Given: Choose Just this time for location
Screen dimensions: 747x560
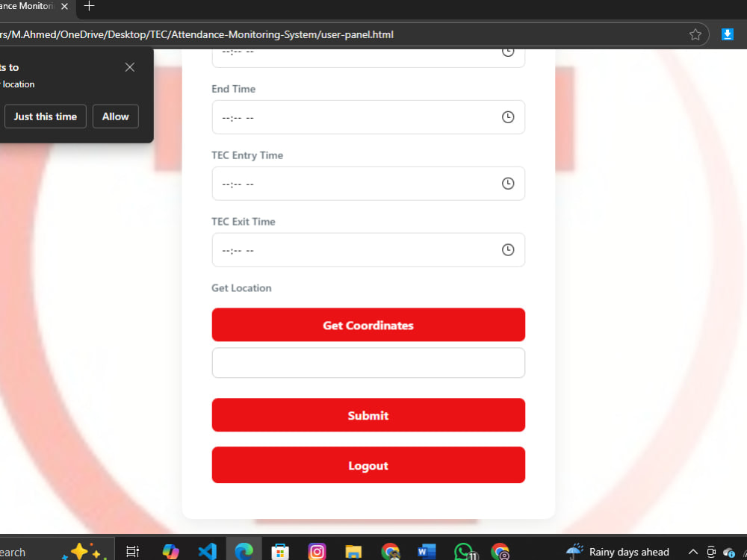Looking at the screenshot, I should 46,116.
